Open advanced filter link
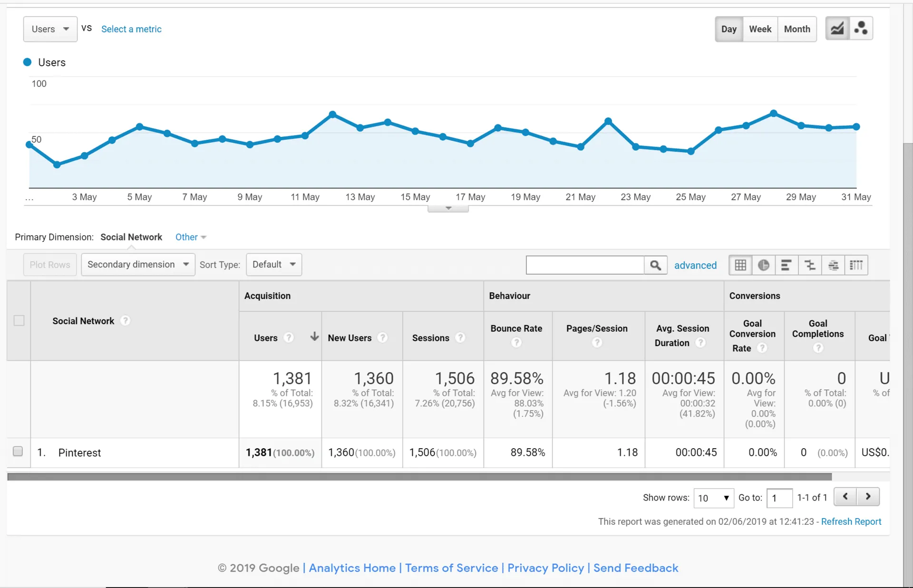Image resolution: width=913 pixels, height=588 pixels. coord(695,265)
